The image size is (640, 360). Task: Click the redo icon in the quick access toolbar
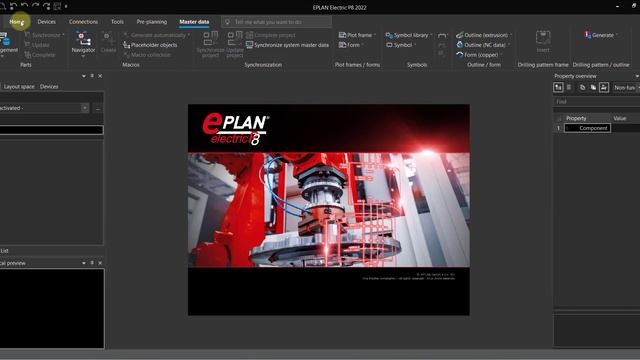point(36,6)
